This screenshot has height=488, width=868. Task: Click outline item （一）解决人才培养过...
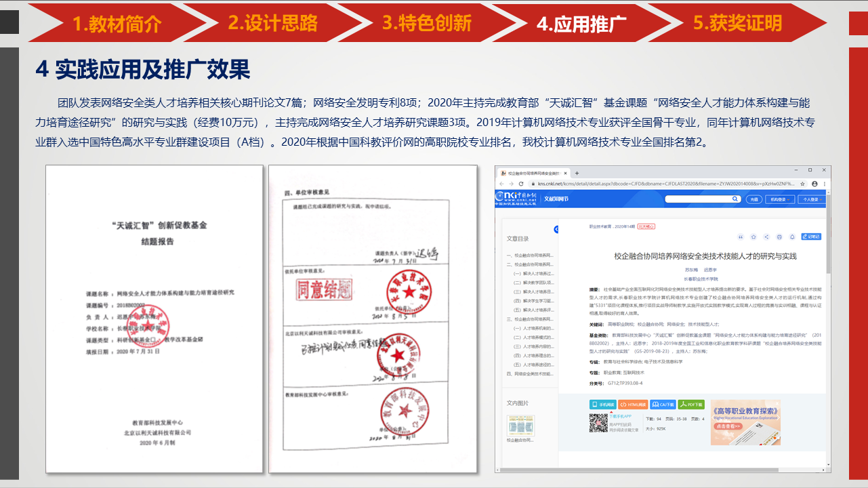pos(533,273)
